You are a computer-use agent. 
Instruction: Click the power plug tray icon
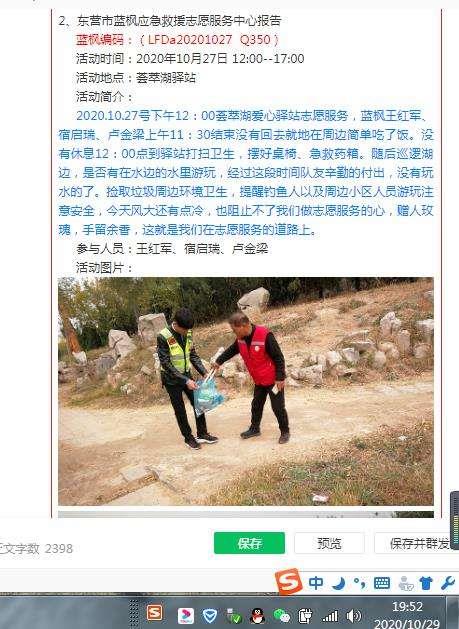pos(305,616)
